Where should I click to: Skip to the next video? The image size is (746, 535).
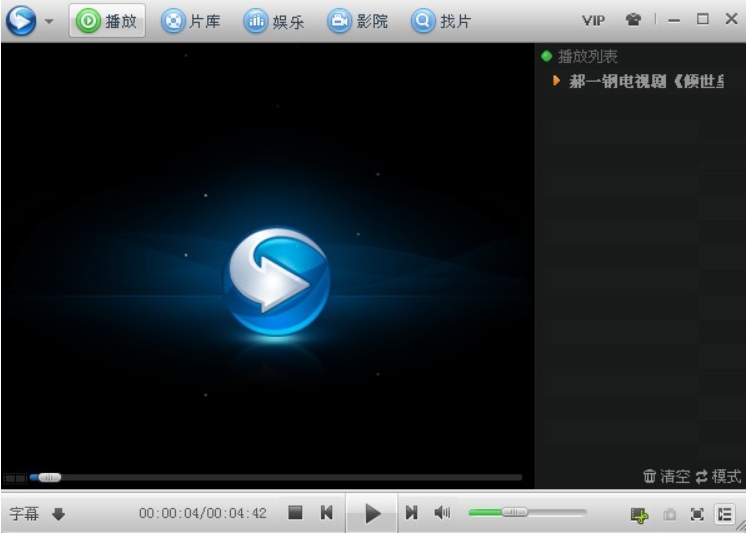411,513
